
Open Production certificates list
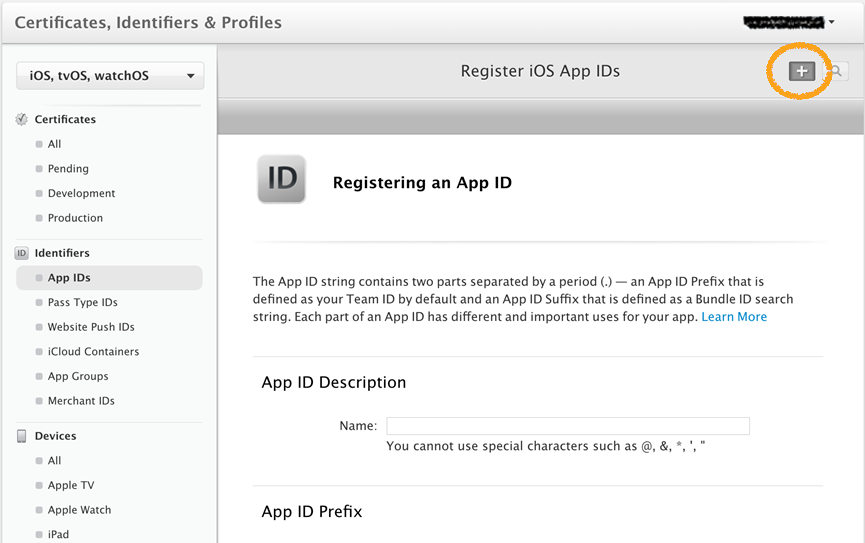click(x=75, y=218)
